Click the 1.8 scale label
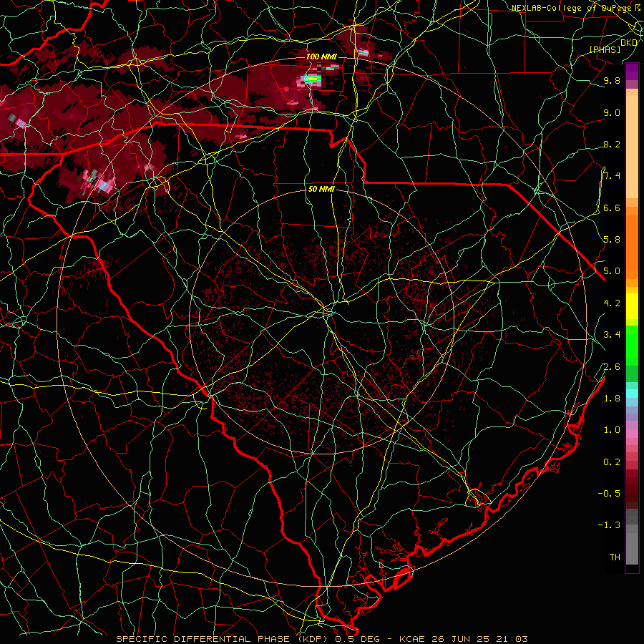Viewport: 644px width, 644px height. (612, 398)
